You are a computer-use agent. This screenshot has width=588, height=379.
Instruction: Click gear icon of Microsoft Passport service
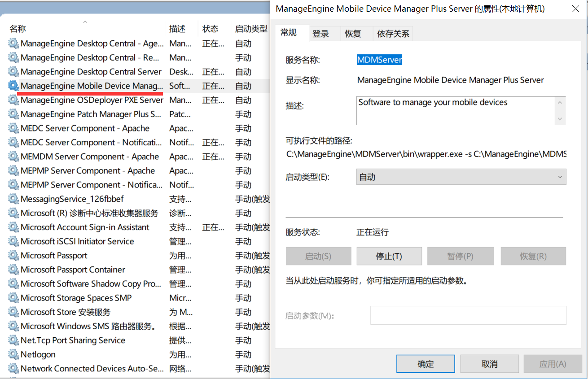point(13,255)
